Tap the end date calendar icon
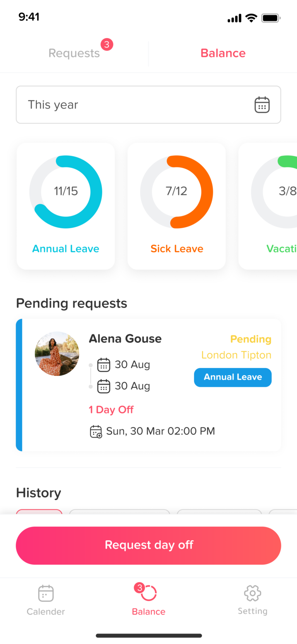Screen dimensions: 297x644 pos(104,386)
